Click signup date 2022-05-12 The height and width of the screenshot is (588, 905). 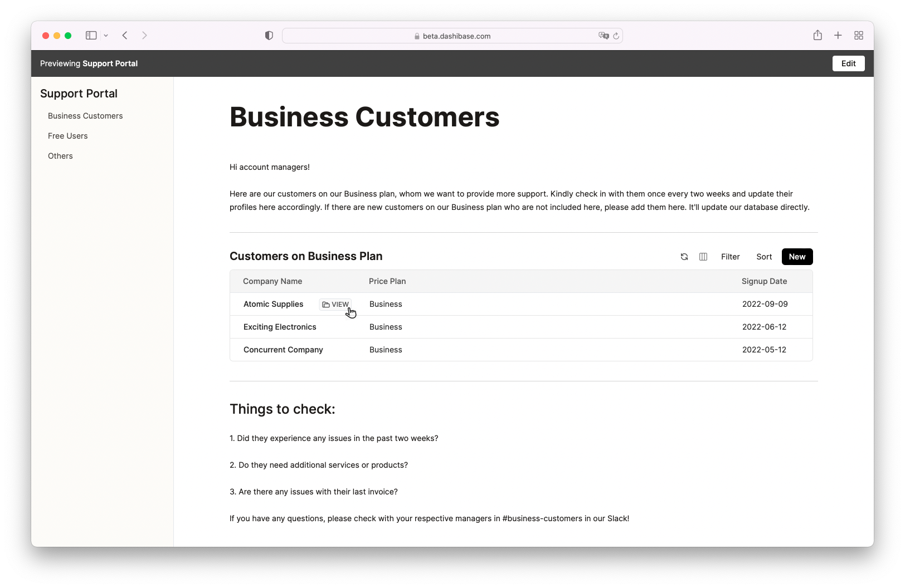[764, 350]
